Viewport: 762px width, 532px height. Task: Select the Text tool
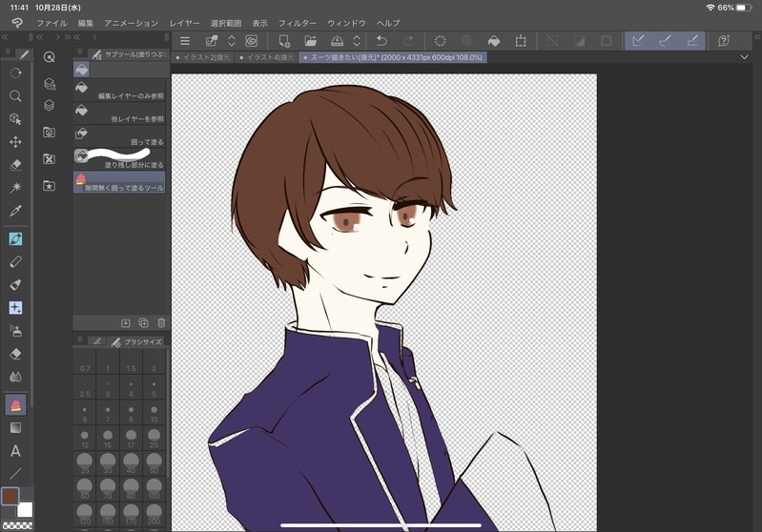pyautogui.click(x=15, y=451)
